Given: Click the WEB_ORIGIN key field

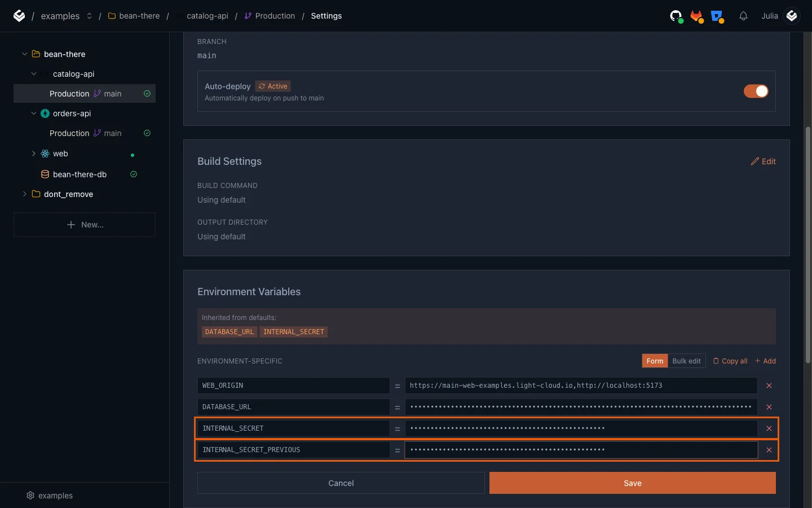Looking at the screenshot, I should click(293, 386).
